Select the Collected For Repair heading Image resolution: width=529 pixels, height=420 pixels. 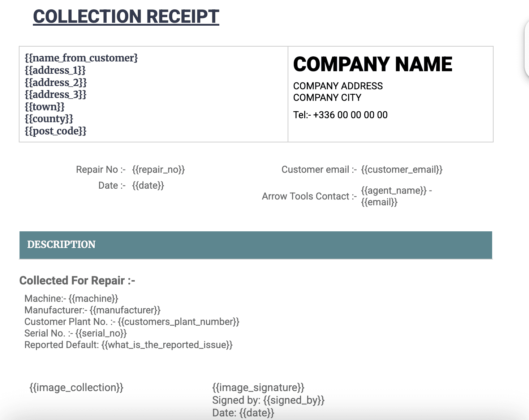point(77,280)
